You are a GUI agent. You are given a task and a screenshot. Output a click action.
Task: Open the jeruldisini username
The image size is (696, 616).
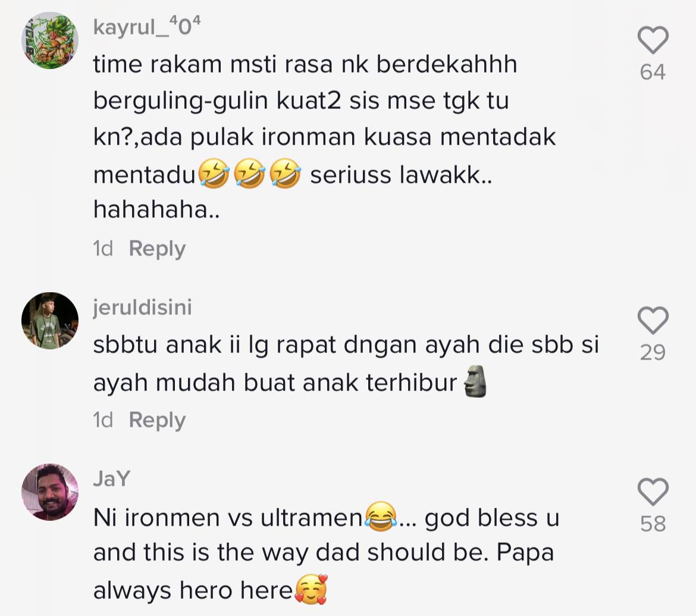pyautogui.click(x=143, y=307)
